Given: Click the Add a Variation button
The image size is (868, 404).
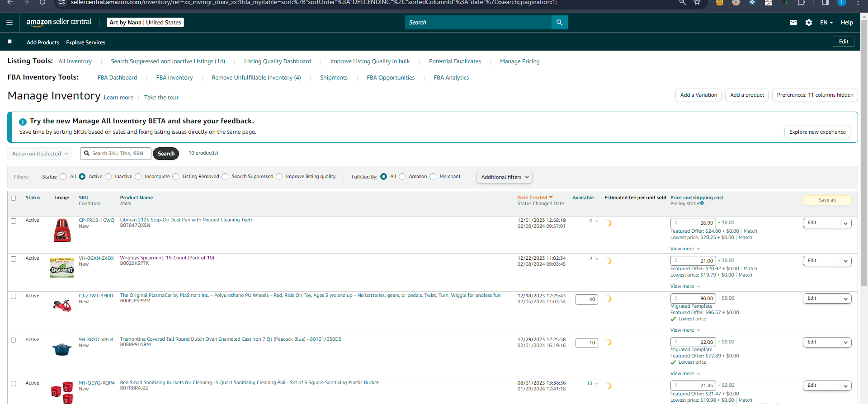Looking at the screenshot, I should (699, 95).
